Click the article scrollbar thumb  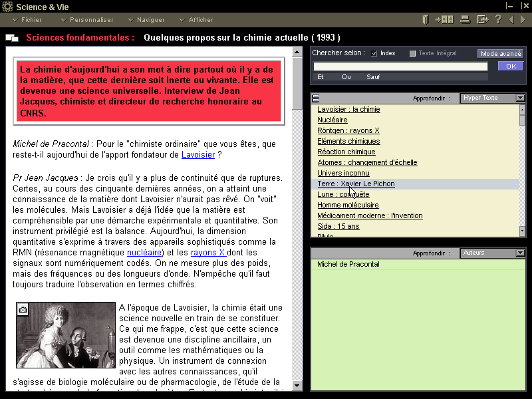click(297, 83)
